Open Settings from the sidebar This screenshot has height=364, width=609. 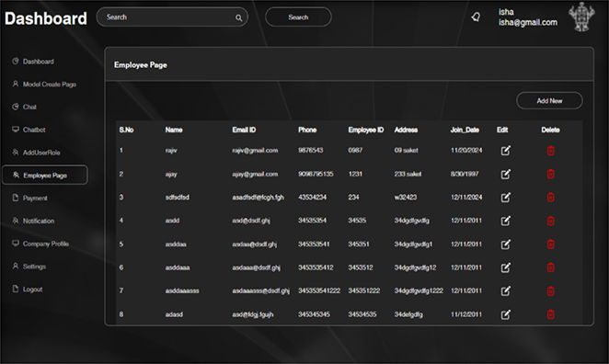(x=29, y=267)
